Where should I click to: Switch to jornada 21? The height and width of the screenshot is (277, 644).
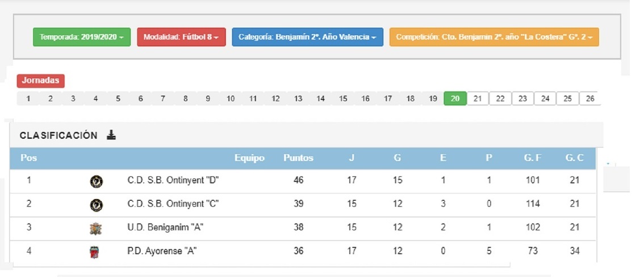point(478,98)
